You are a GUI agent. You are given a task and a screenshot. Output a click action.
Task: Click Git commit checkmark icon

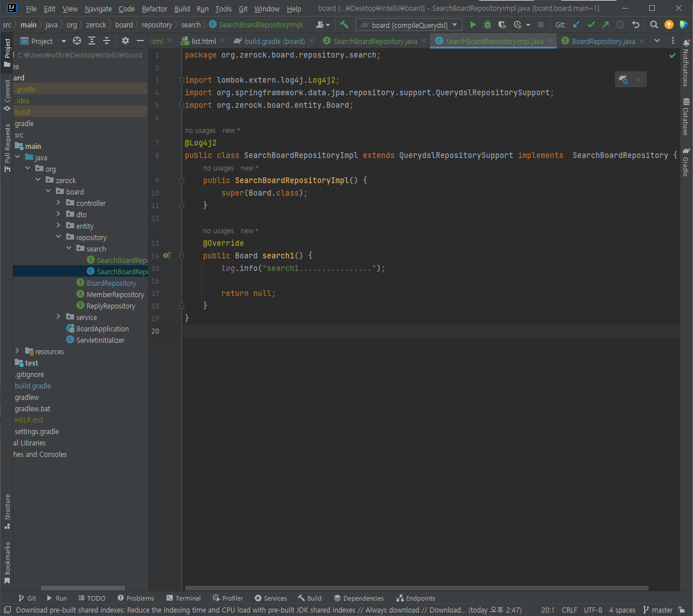(x=591, y=25)
